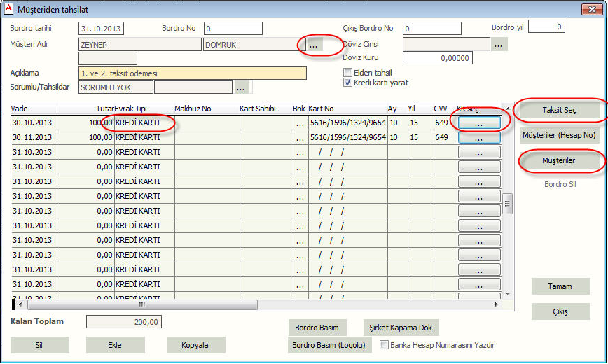Open the Döviz Cinsi lookup button
Image resolution: width=608 pixels, height=364 pixels.
click(499, 45)
